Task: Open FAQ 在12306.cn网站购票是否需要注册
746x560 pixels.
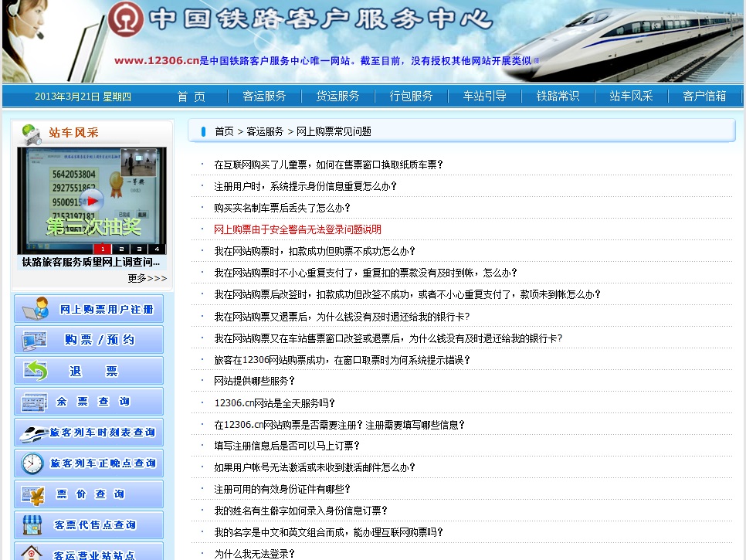Action: 339,425
